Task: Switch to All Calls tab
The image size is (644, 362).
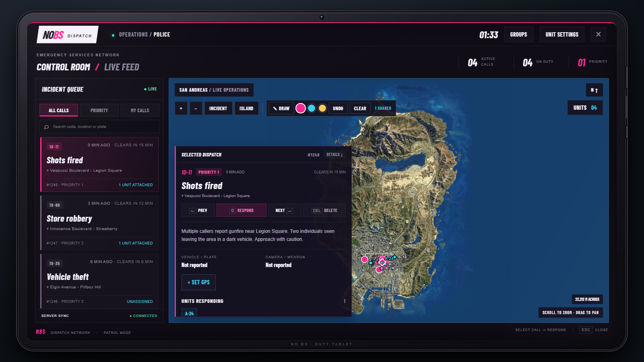Action: point(59,110)
